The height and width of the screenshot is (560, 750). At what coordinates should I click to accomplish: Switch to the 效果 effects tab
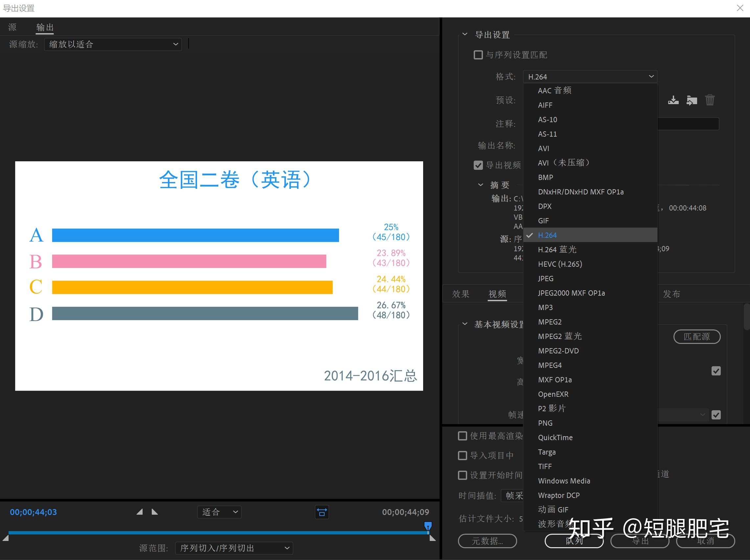(x=461, y=294)
